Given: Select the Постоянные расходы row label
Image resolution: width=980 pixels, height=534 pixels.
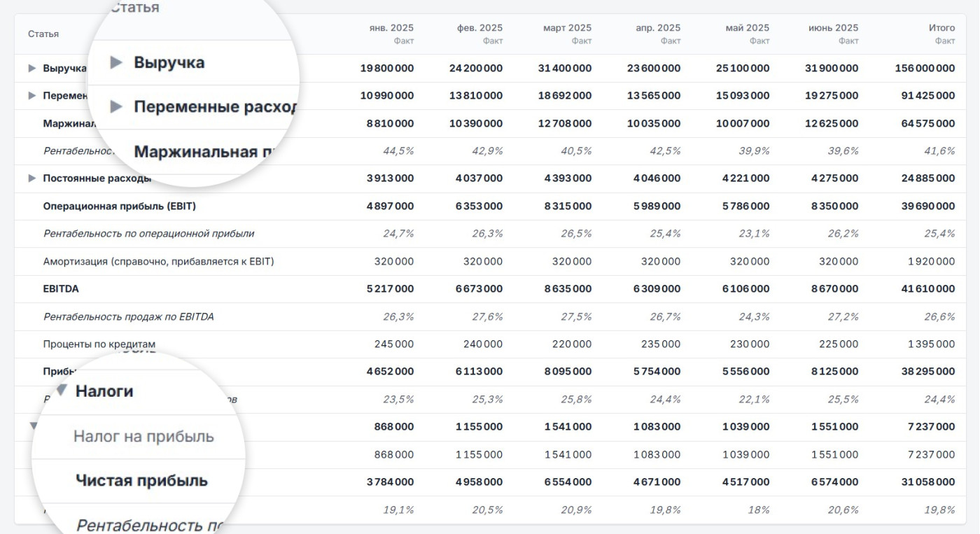Looking at the screenshot, I should click(x=97, y=178).
